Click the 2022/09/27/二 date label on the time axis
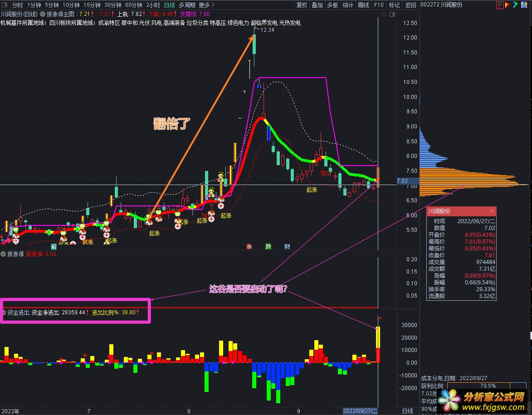Image resolution: width=532 pixels, height=415 pixels. click(360, 411)
